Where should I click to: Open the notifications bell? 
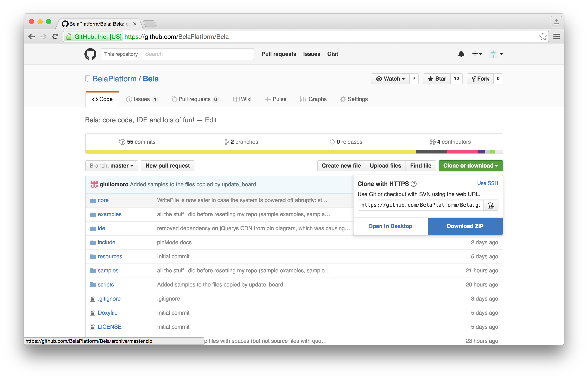click(x=461, y=54)
